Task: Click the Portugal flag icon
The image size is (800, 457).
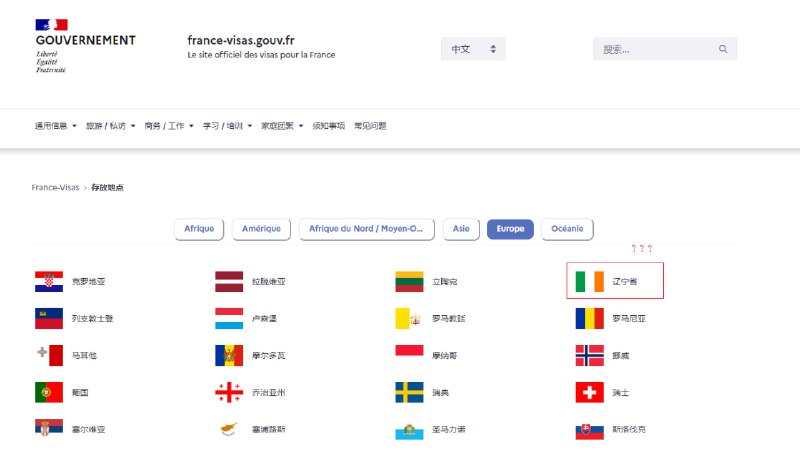Action: tap(48, 393)
